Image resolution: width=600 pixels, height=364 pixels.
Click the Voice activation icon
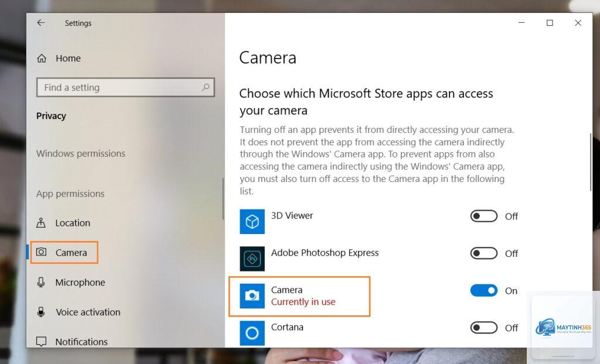[41, 311]
